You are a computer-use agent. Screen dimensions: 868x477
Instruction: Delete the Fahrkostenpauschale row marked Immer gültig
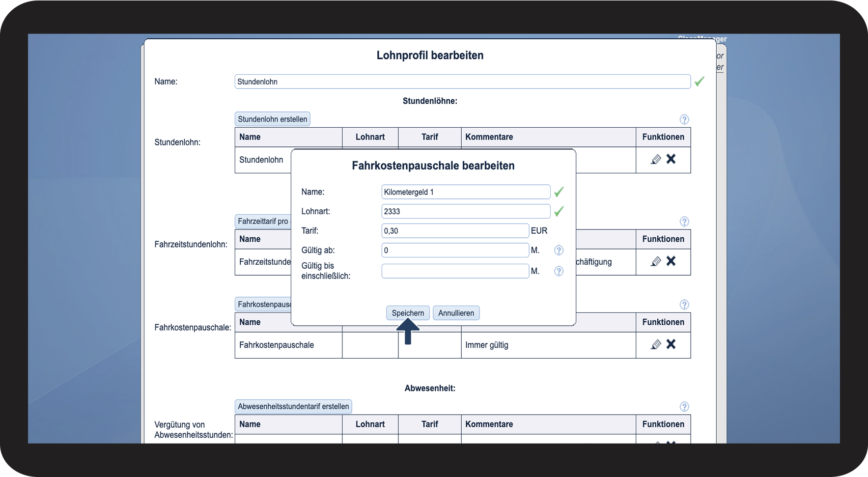[671, 344]
